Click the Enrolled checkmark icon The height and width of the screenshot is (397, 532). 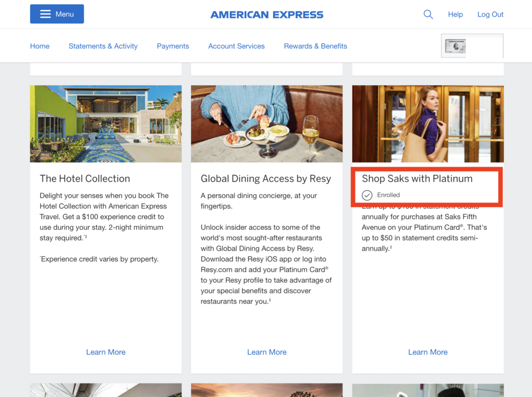367,195
